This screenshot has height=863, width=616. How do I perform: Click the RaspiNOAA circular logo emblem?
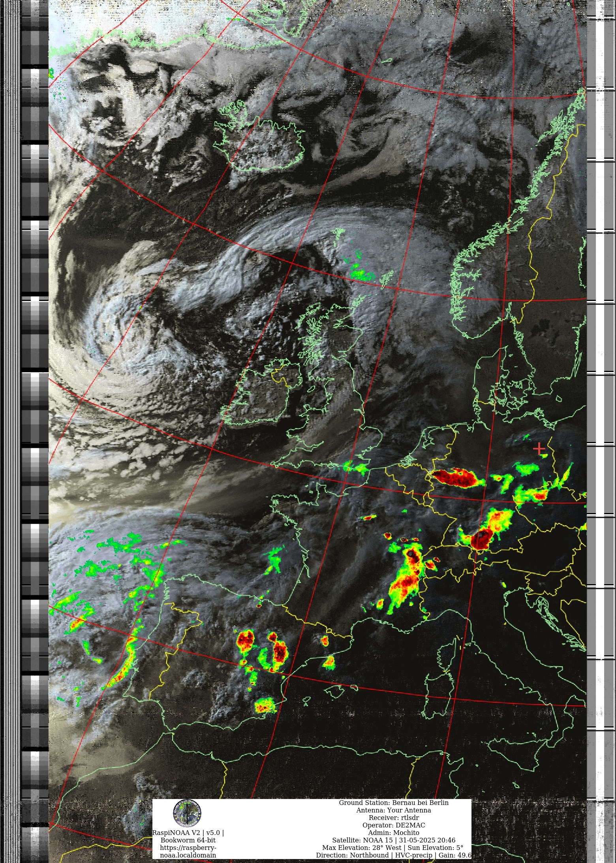(x=187, y=813)
